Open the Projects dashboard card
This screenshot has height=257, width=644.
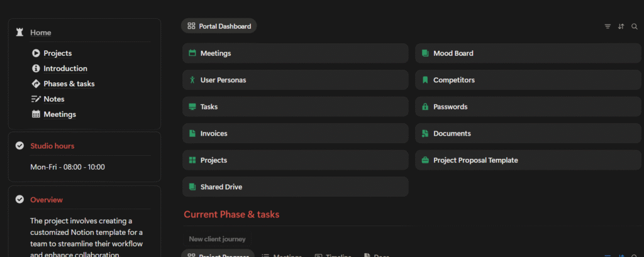296,160
